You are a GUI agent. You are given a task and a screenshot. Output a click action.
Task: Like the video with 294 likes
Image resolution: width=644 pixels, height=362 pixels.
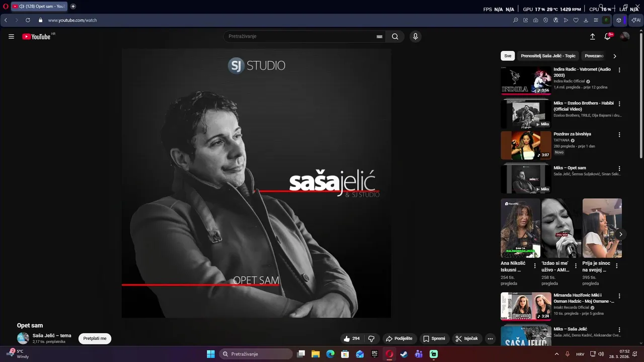352,338
